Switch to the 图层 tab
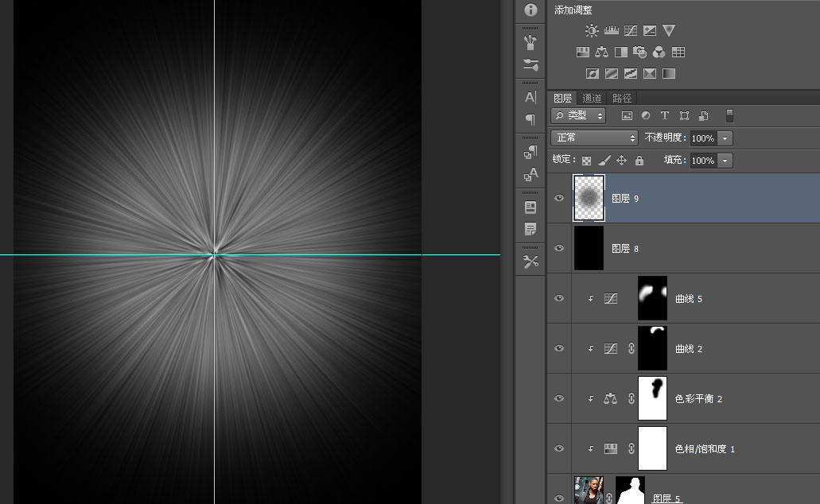The image size is (820, 504). pos(562,99)
